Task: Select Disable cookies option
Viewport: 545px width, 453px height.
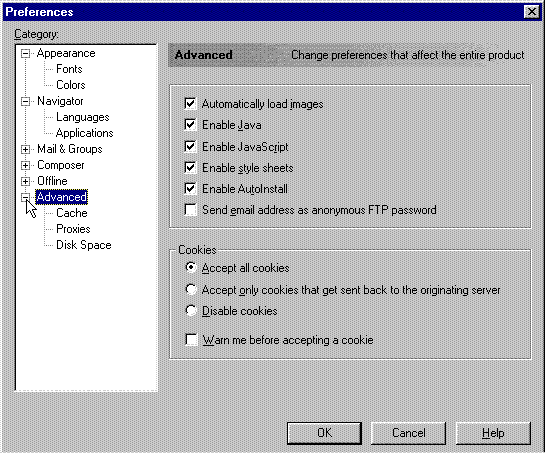Action: click(191, 310)
